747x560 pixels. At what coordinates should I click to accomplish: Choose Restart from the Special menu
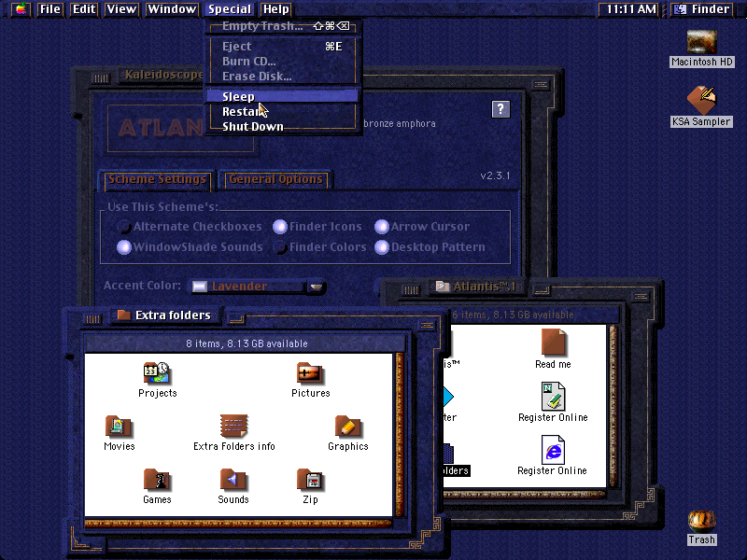click(x=283, y=111)
